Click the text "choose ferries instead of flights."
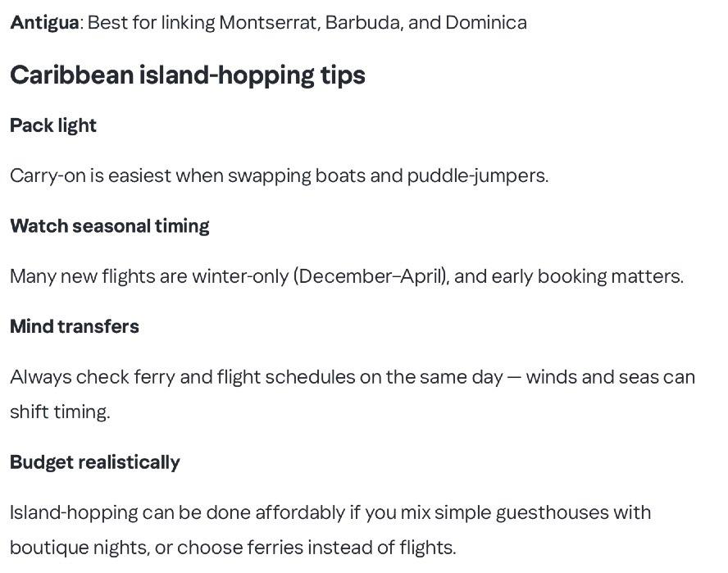The width and height of the screenshot is (728, 573). point(316,547)
